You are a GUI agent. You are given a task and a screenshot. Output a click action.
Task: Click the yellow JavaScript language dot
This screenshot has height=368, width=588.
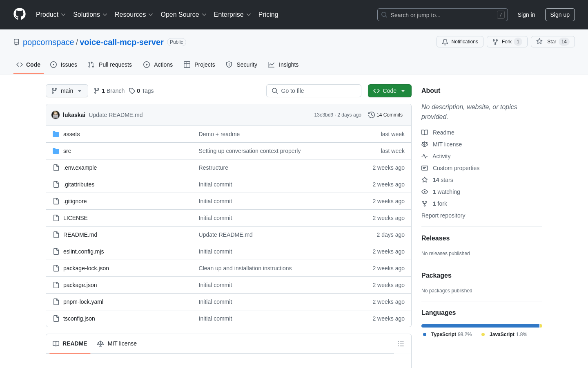[483, 334]
